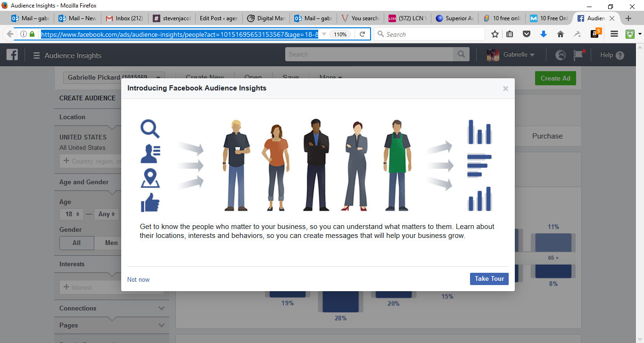Open the hamburger menu beside Audience Insights
The height and width of the screenshot is (343, 644).
37,56
